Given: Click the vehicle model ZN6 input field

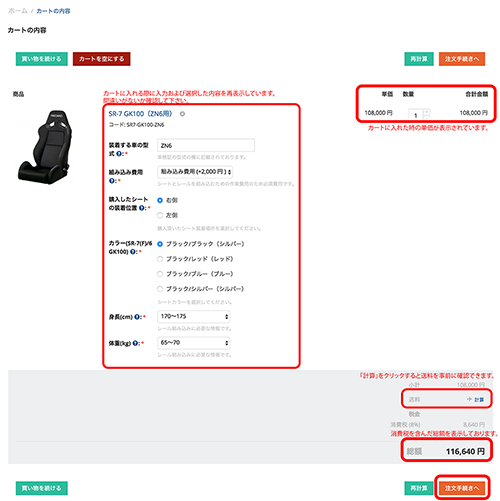Looking at the screenshot, I should point(206,146).
